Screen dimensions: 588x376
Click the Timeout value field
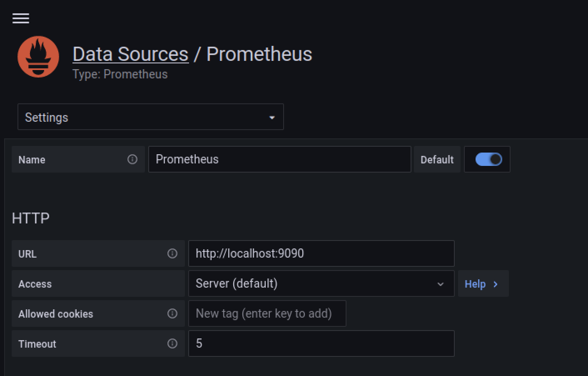pyautogui.click(x=321, y=343)
